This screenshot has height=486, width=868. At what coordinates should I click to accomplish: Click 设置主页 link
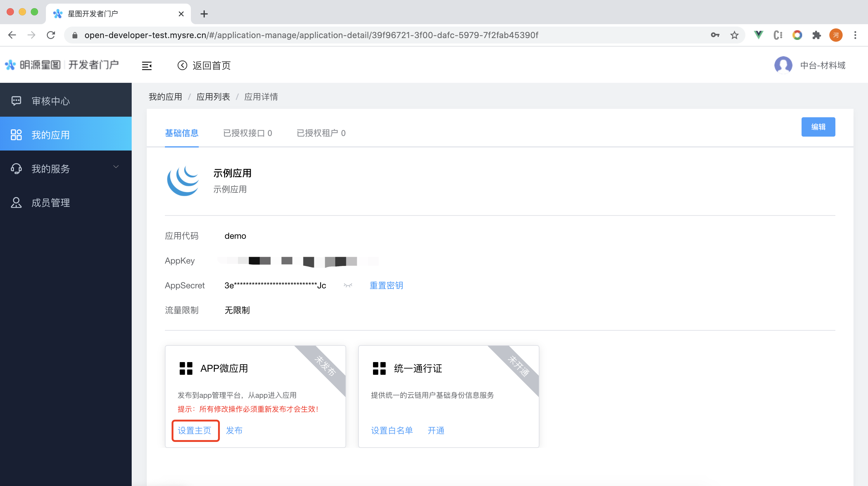[194, 430]
